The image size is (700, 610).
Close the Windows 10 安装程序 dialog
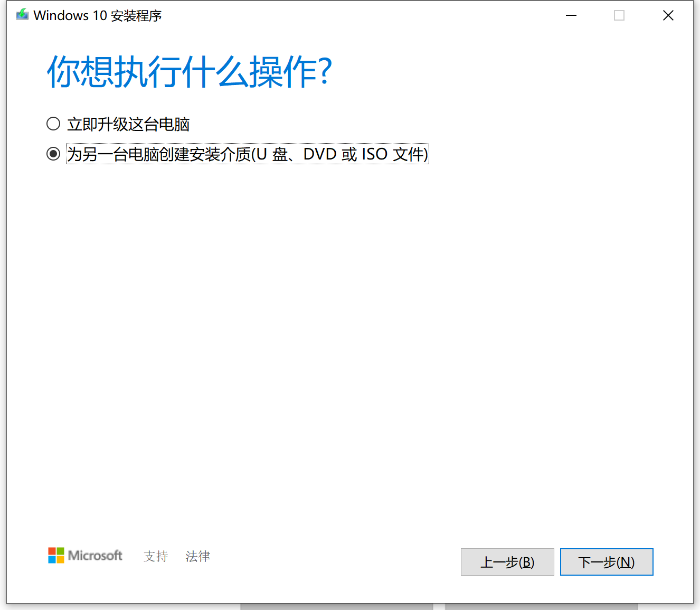point(668,15)
